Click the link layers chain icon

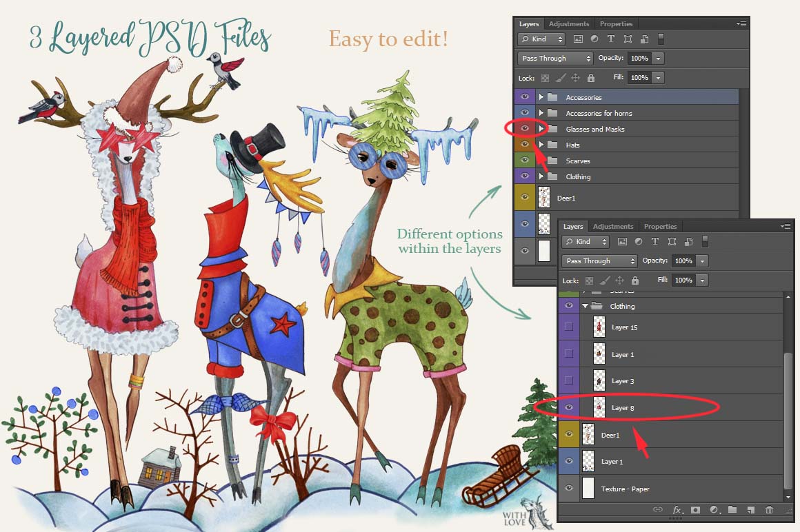click(x=658, y=510)
